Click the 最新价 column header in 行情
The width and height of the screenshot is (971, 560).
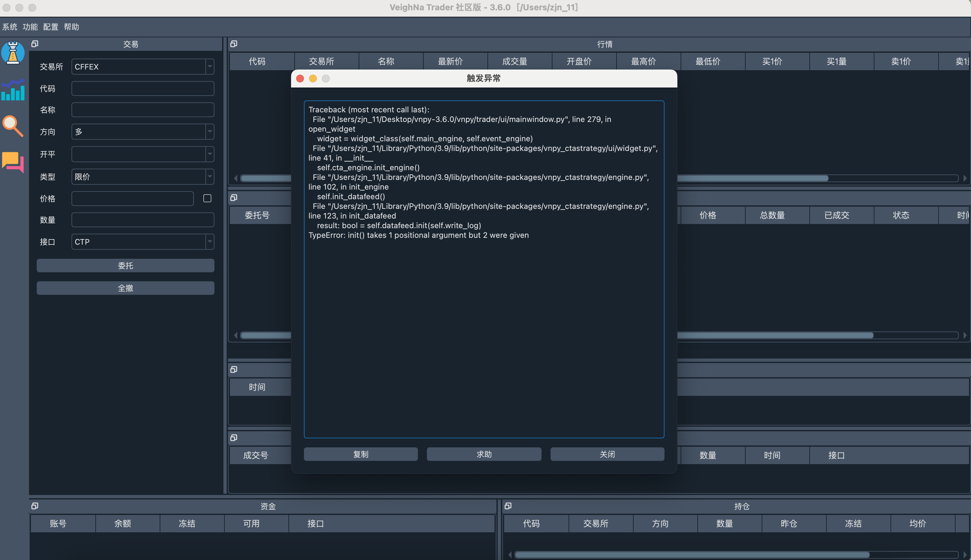tap(450, 61)
